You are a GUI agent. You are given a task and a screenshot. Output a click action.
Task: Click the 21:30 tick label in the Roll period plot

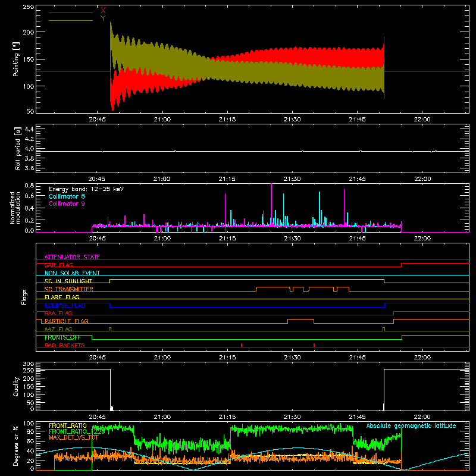coord(292,179)
